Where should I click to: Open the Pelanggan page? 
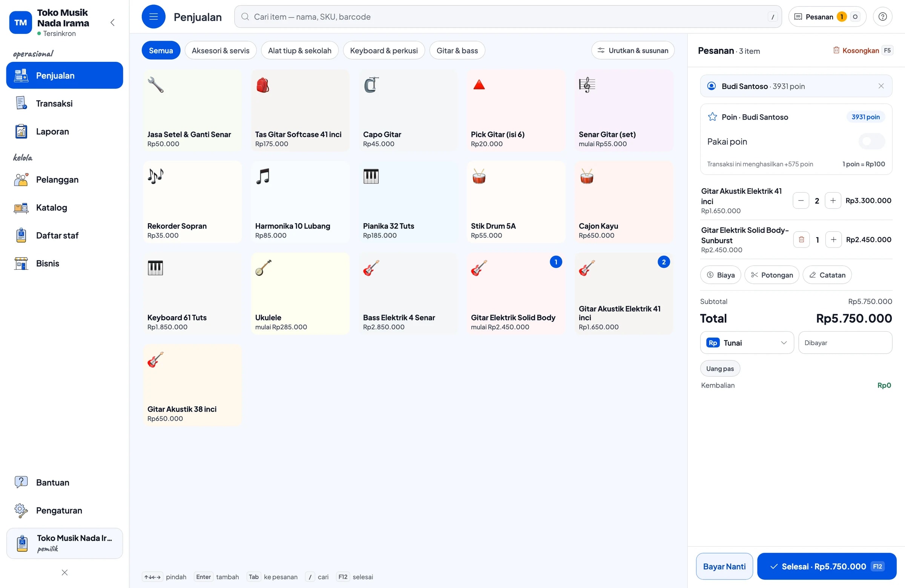(64, 180)
